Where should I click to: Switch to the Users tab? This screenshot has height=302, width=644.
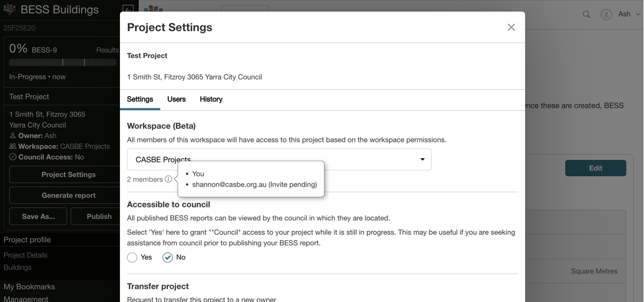(176, 99)
